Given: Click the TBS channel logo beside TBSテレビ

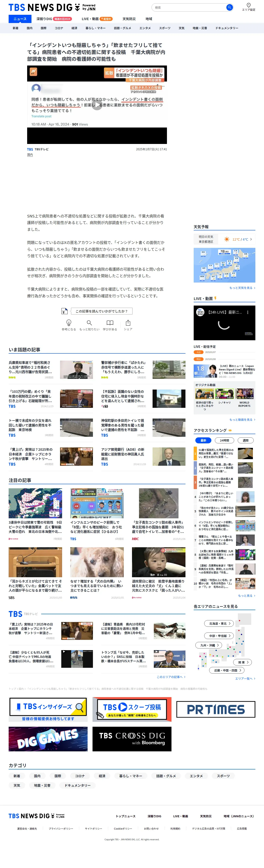Looking at the screenshot, I should click(30, 149).
